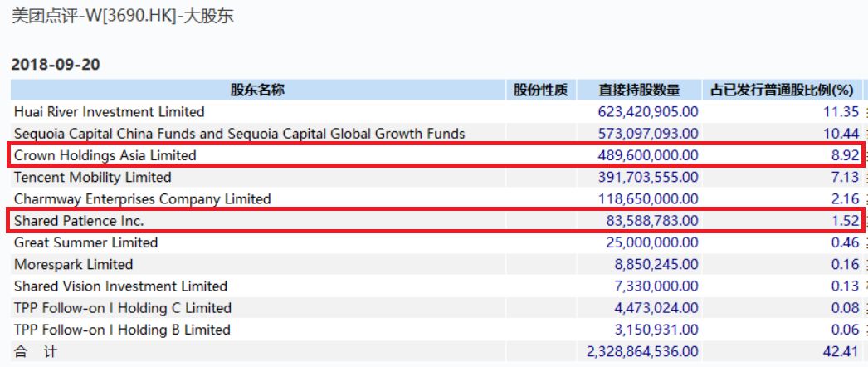Click the 股东名称 column header
Viewport: 868px width, 367px height.
tap(256, 91)
